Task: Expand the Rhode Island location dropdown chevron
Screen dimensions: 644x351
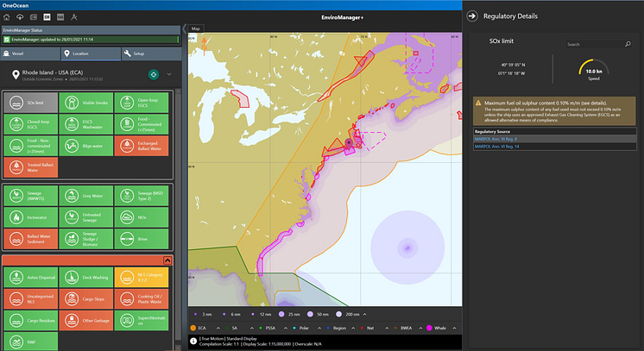Action: (169, 74)
